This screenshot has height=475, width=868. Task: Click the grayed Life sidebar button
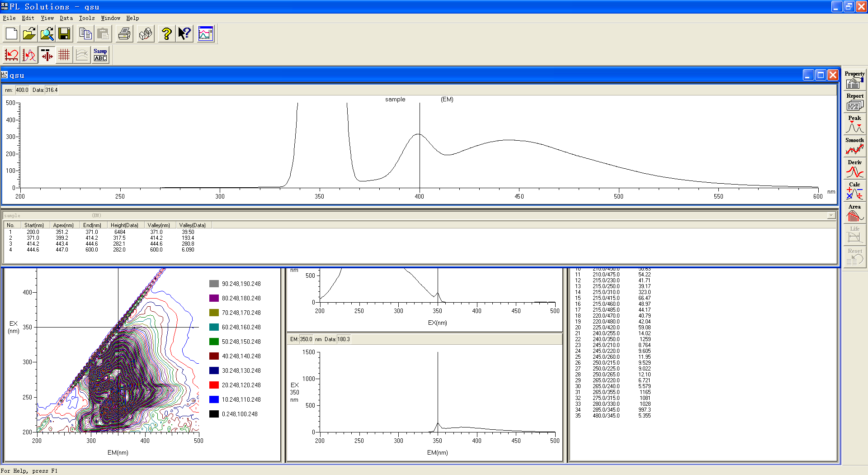854,235
